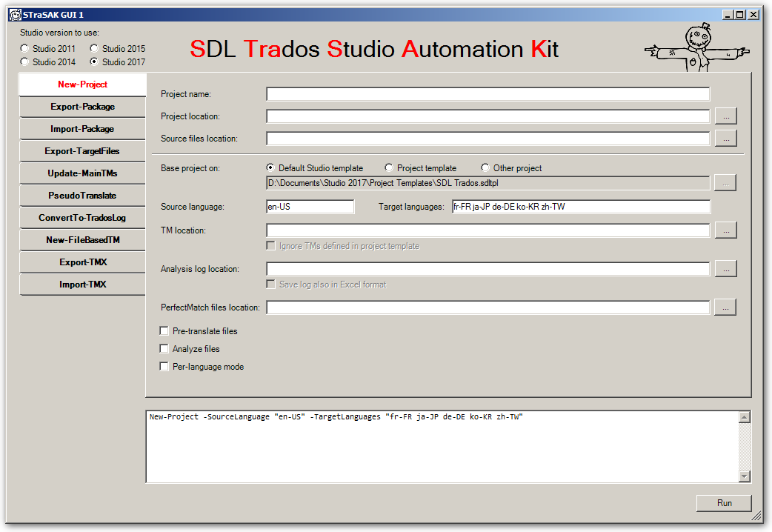The width and height of the screenshot is (772, 532).
Task: Click the Project location input field
Action: pyautogui.click(x=488, y=116)
